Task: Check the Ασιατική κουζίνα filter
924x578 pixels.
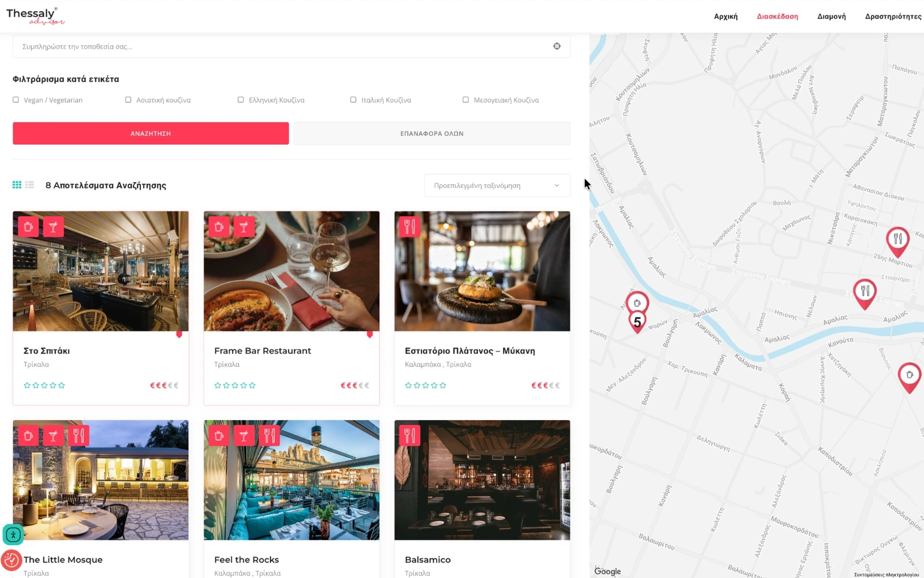Action: point(128,100)
